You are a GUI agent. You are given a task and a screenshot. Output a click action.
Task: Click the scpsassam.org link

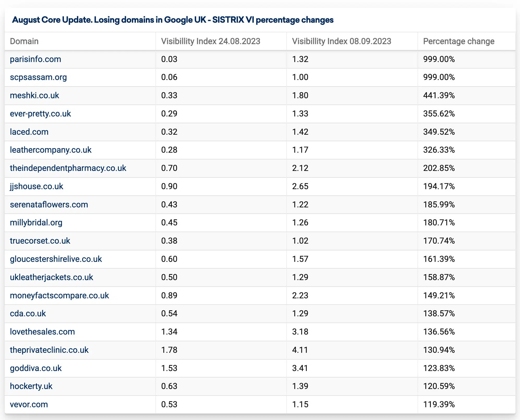coord(38,77)
